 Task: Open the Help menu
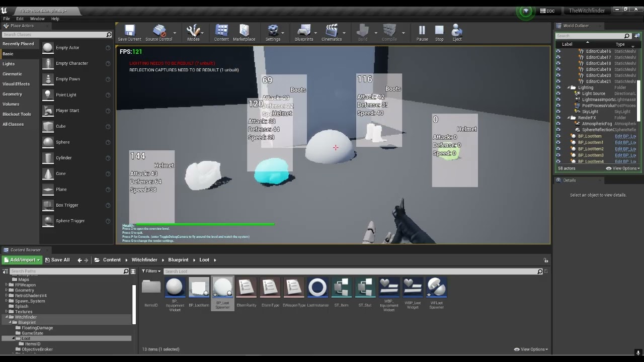pos(55,19)
